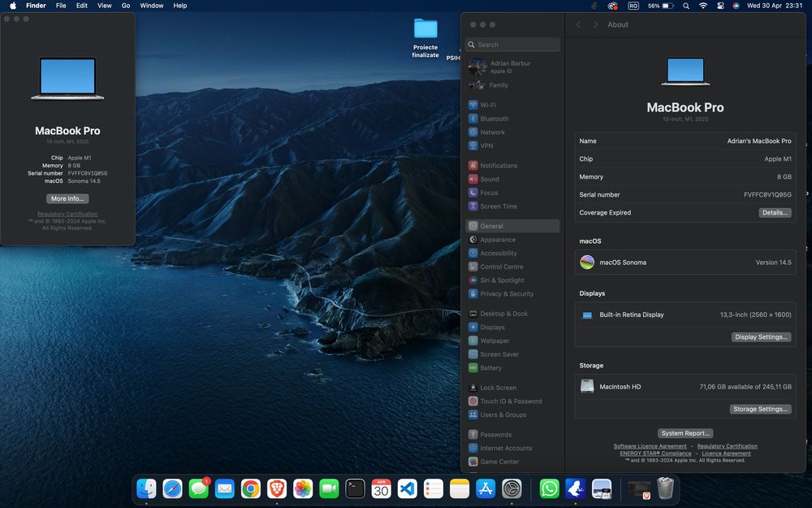812x508 pixels.
Task: Open the Help menu
Action: [180, 6]
